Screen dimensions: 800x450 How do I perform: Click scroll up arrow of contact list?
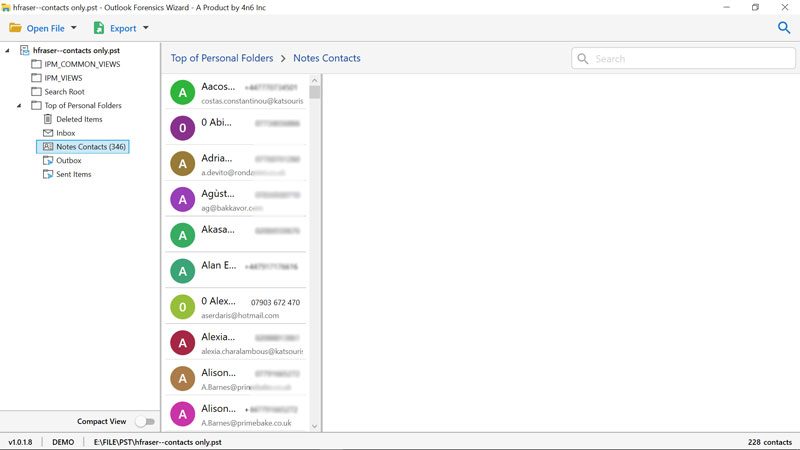click(x=314, y=80)
